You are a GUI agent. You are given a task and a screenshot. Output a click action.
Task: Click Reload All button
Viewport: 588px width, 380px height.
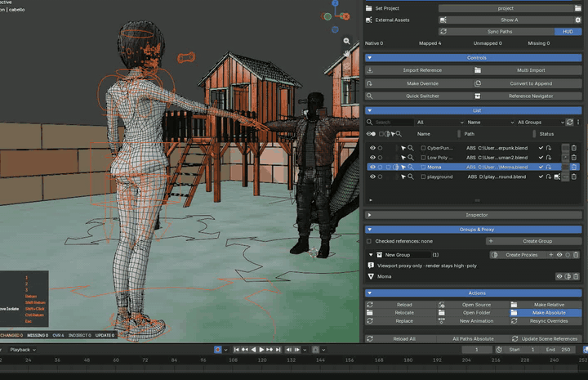[400, 339]
